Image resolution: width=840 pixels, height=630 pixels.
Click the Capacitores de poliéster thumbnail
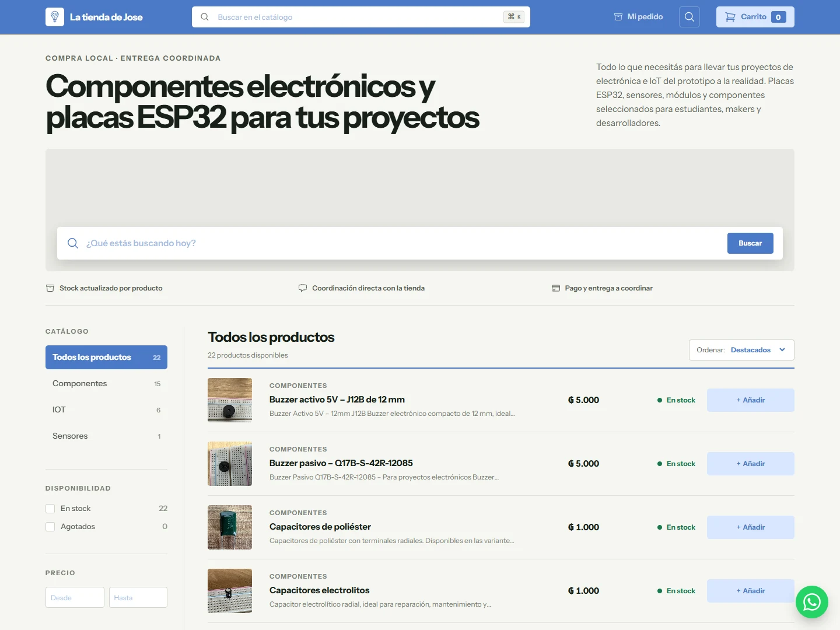click(230, 527)
